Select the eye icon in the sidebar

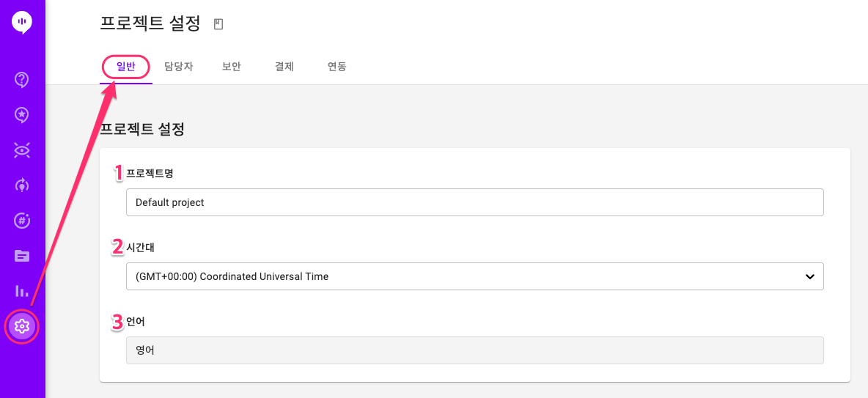pos(21,150)
